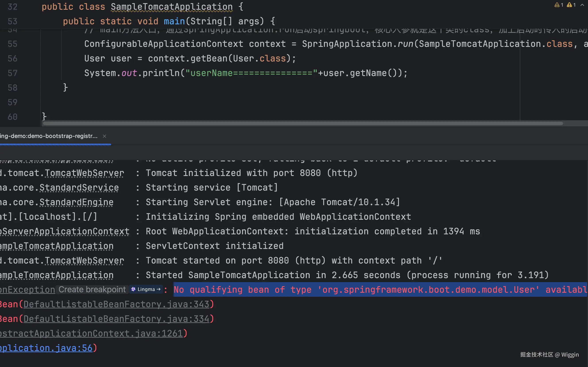The width and height of the screenshot is (588, 367).
Task: Close the demo-bootstrap-registr run tab
Action: tap(104, 136)
